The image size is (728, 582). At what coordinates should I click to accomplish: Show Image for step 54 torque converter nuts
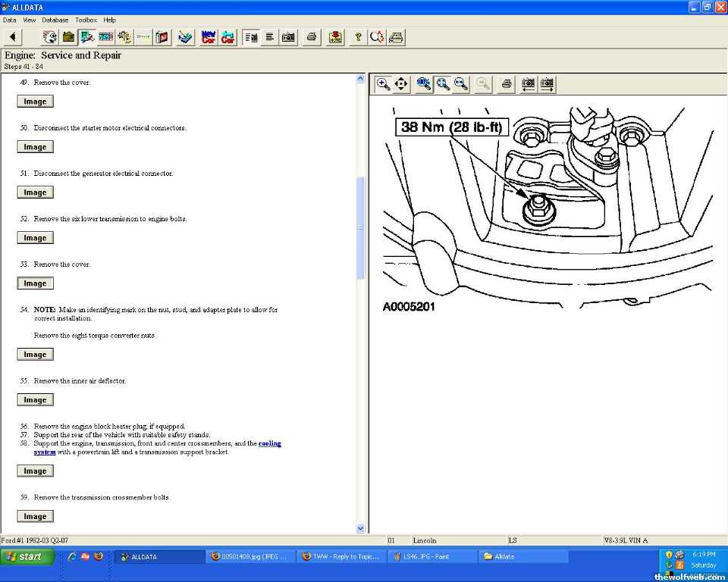(x=35, y=355)
